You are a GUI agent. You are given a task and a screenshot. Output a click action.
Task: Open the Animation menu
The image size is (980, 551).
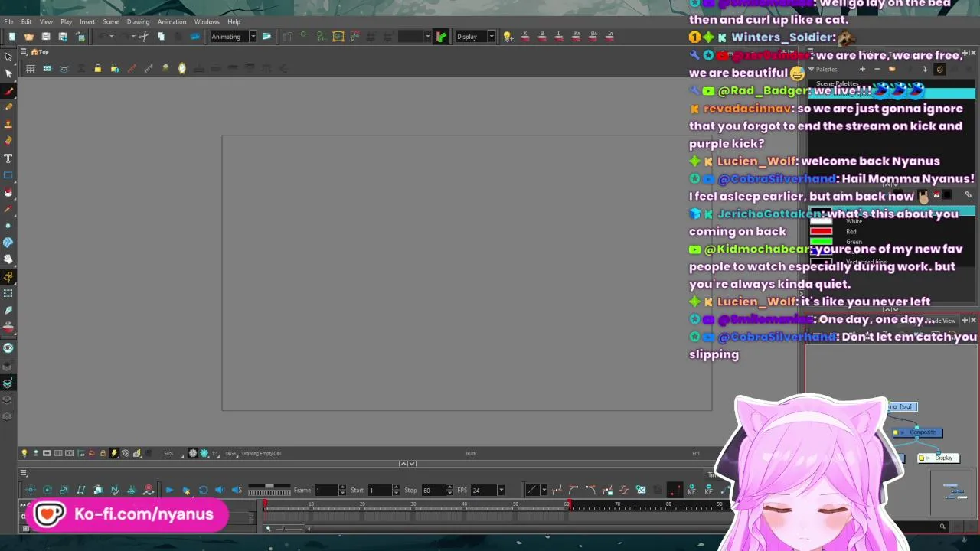171,21
